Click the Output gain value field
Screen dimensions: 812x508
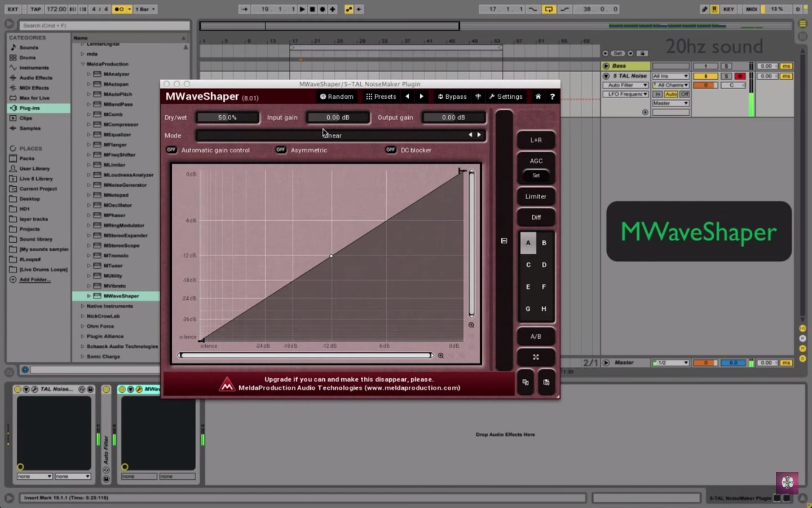453,117
